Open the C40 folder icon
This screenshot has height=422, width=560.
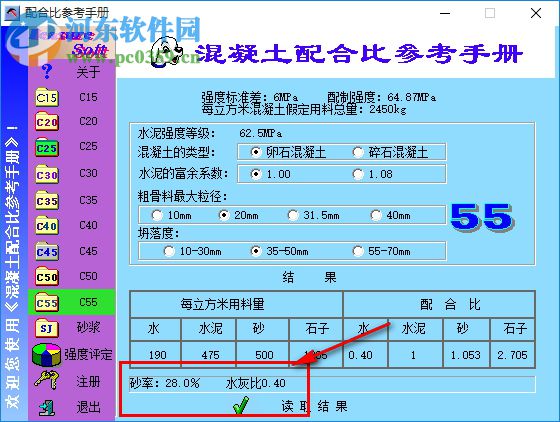pos(47,225)
